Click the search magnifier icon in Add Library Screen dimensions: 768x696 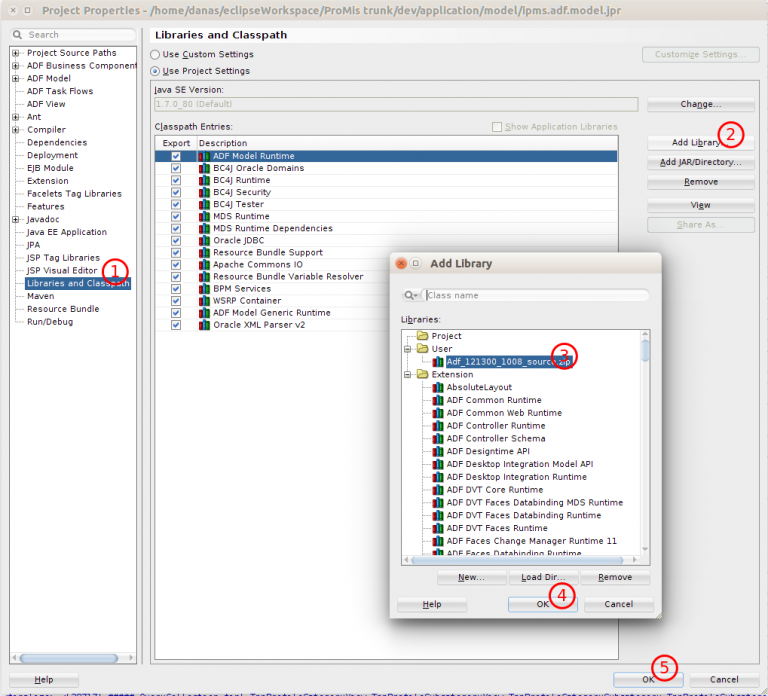click(x=411, y=296)
